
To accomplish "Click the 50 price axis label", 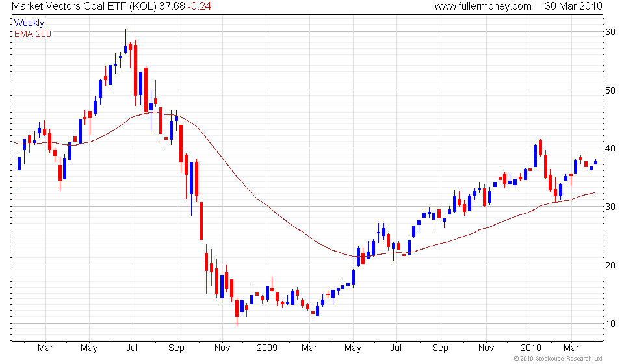I will coord(610,90).
